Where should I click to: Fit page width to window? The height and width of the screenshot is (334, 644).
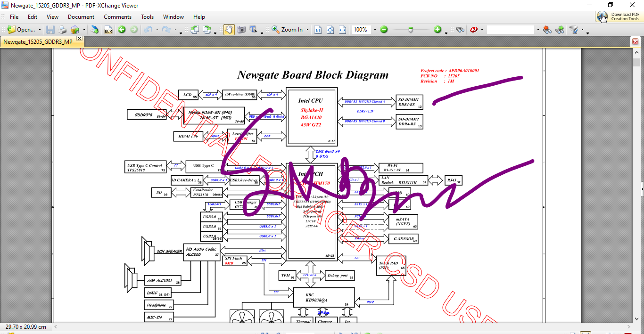pyautogui.click(x=342, y=30)
